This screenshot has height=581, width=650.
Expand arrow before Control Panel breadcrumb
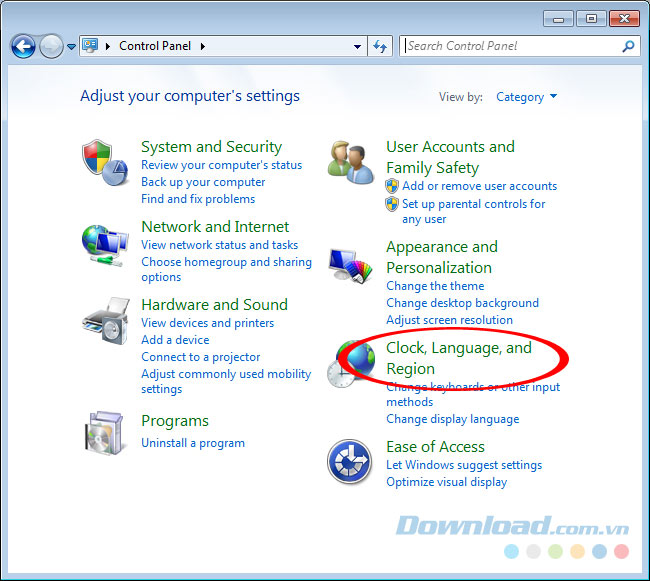(108, 46)
